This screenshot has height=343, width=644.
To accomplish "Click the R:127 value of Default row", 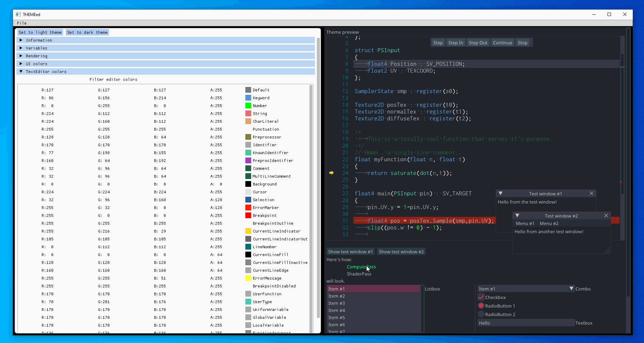I will click(x=47, y=90).
